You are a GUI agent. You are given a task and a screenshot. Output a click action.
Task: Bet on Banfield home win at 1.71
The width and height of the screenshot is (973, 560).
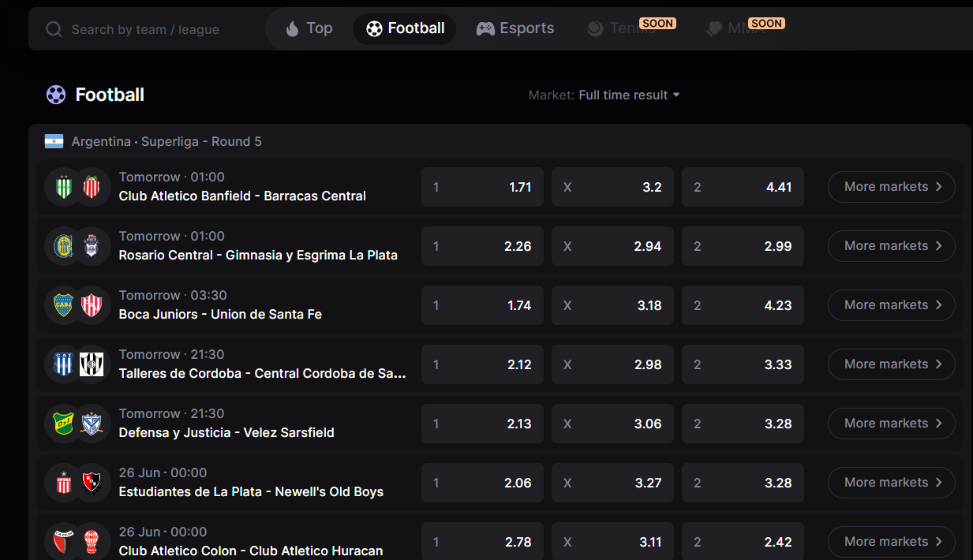pos(482,187)
